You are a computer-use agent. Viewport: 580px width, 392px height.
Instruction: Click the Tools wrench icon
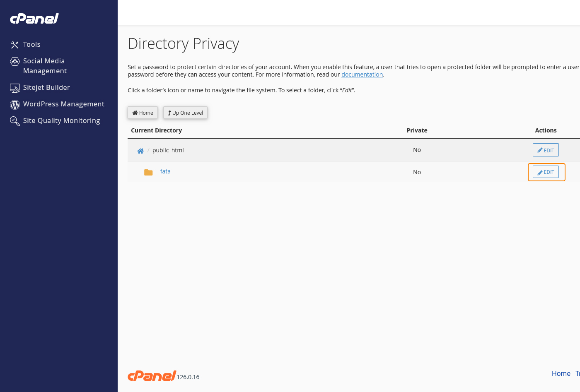[x=15, y=45]
